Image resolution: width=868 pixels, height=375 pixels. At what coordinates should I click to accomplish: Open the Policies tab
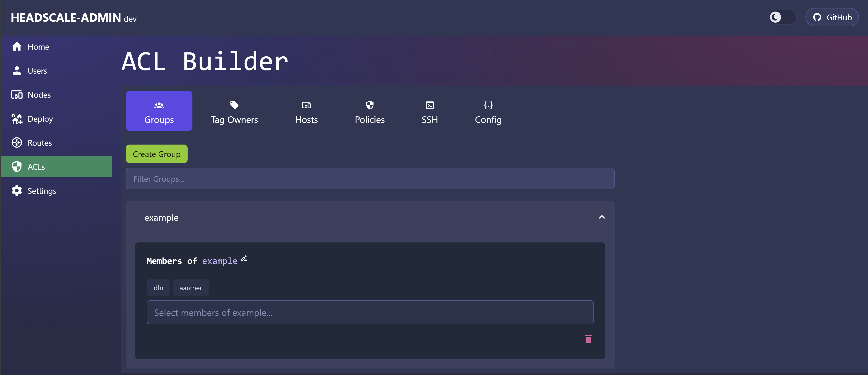(x=369, y=111)
